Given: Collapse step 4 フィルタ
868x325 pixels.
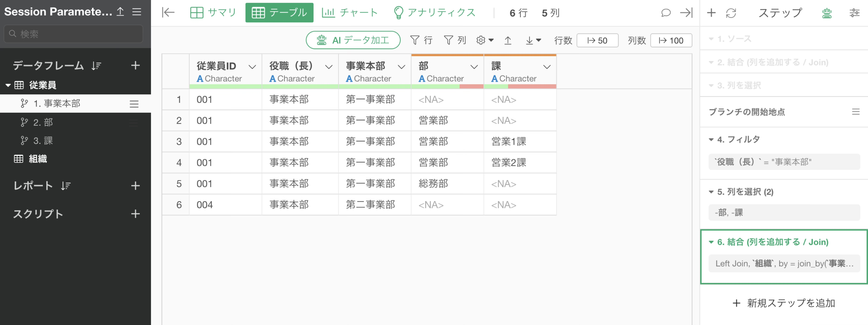Looking at the screenshot, I should tap(711, 139).
